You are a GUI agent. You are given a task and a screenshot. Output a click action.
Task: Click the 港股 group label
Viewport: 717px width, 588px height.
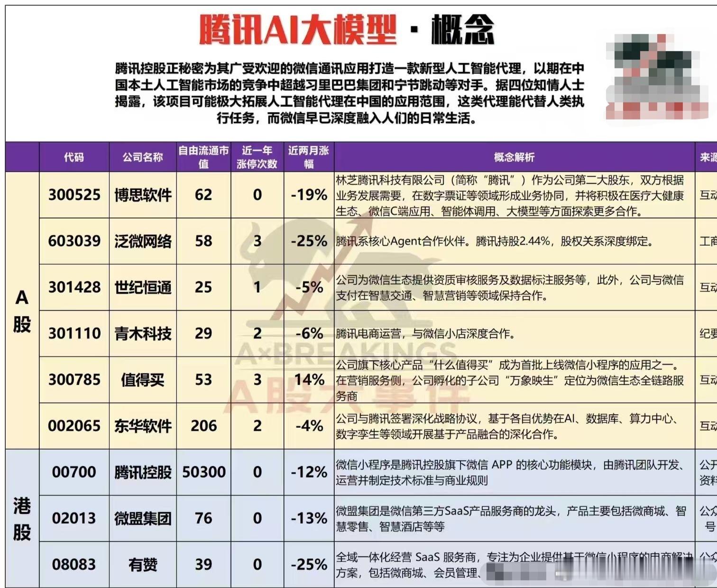pos(22,519)
